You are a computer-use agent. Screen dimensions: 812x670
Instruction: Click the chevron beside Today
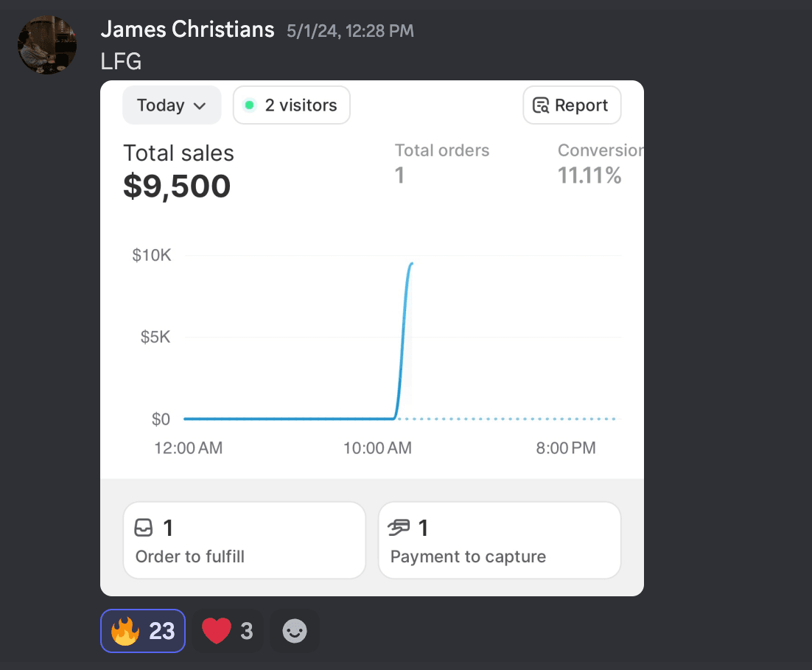199,106
